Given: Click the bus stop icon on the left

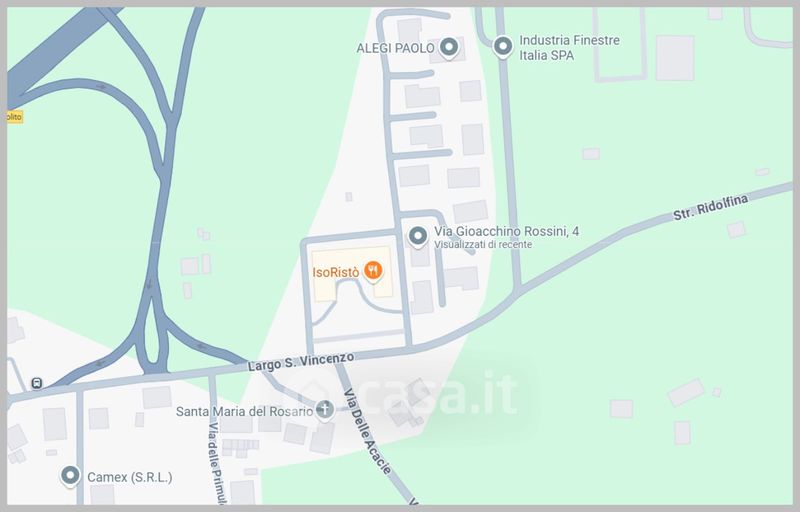Looking at the screenshot, I should click(x=37, y=383).
